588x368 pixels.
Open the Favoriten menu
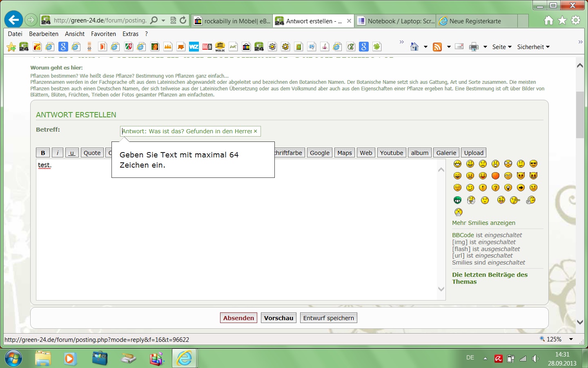click(x=103, y=34)
